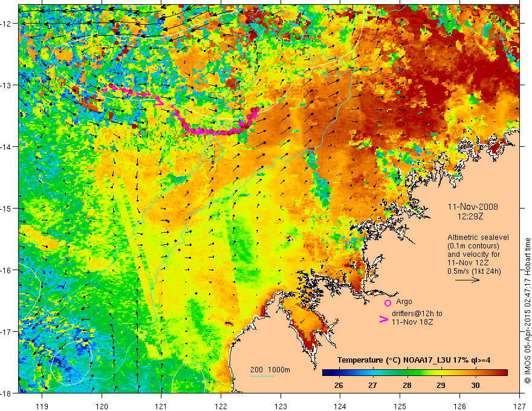Viewport: 532px width, 411px height.
Task: Click the '0.5m/s (1kt 24h)' label
Action: click(474, 271)
